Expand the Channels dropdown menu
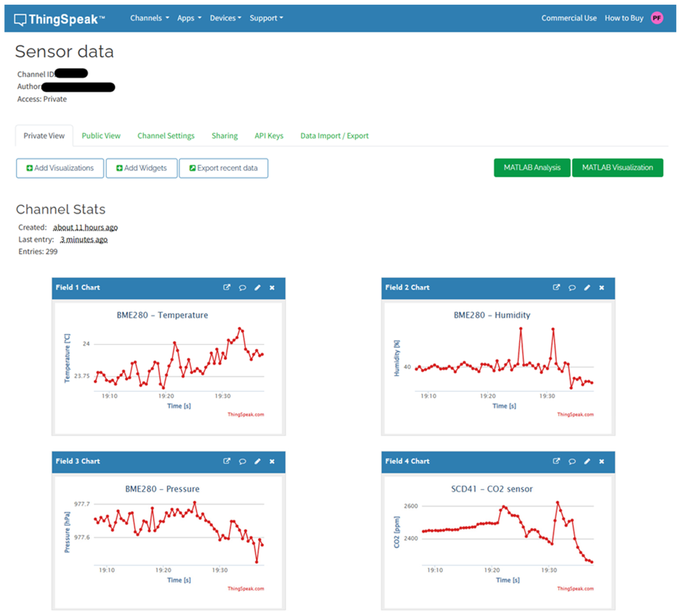Image resolution: width=681 pixels, height=616 pixels. [149, 18]
